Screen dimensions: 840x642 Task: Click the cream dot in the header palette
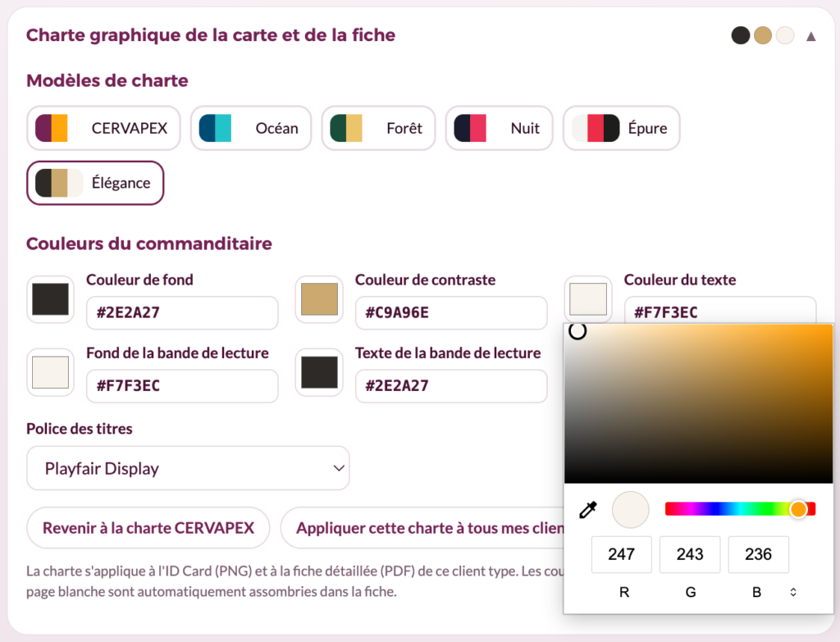coord(785,36)
